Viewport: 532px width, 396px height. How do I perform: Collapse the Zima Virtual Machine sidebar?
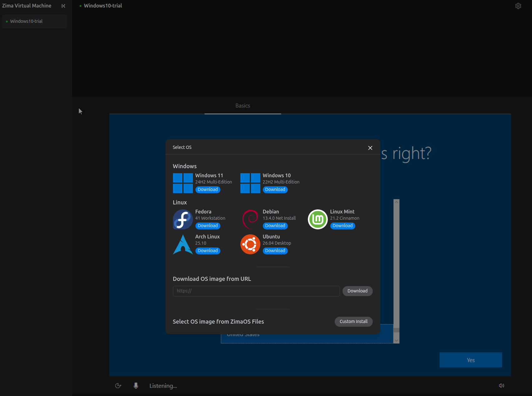click(63, 6)
